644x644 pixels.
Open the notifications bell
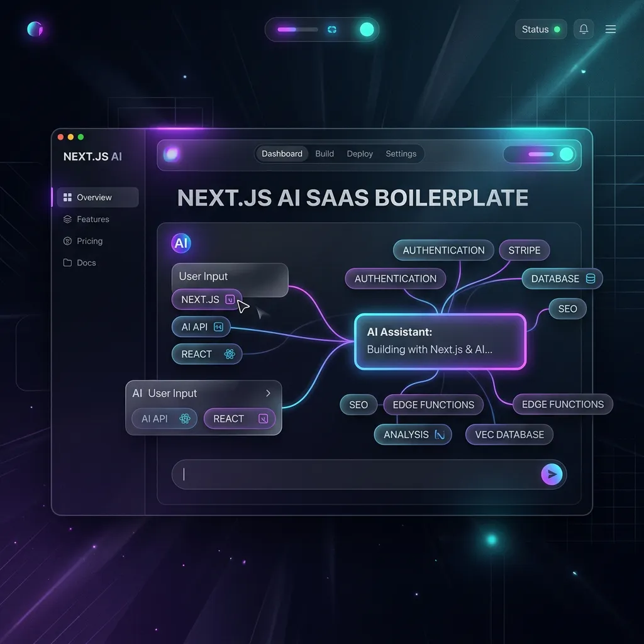point(584,29)
